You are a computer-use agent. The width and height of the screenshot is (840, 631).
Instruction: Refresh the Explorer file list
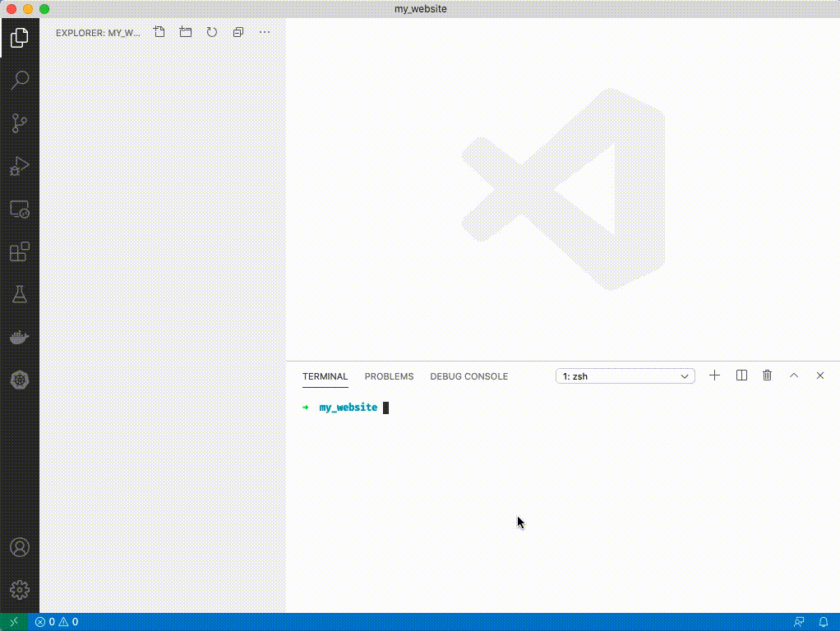coord(211,32)
